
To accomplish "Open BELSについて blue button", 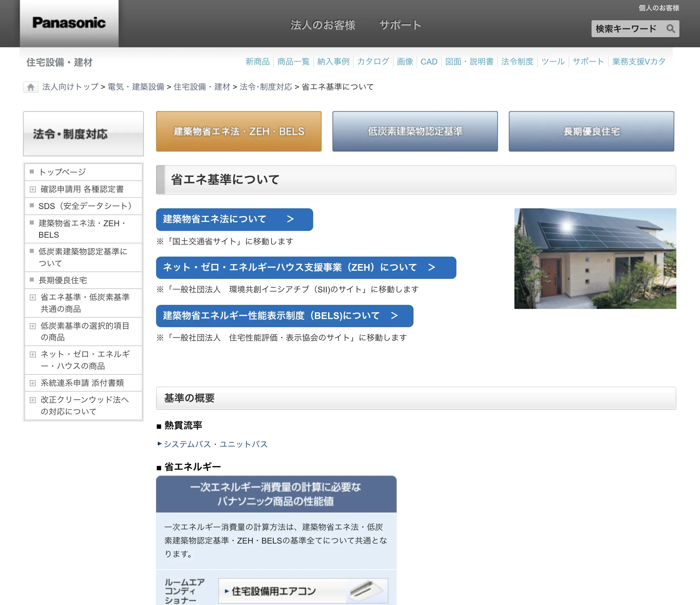I will (284, 316).
